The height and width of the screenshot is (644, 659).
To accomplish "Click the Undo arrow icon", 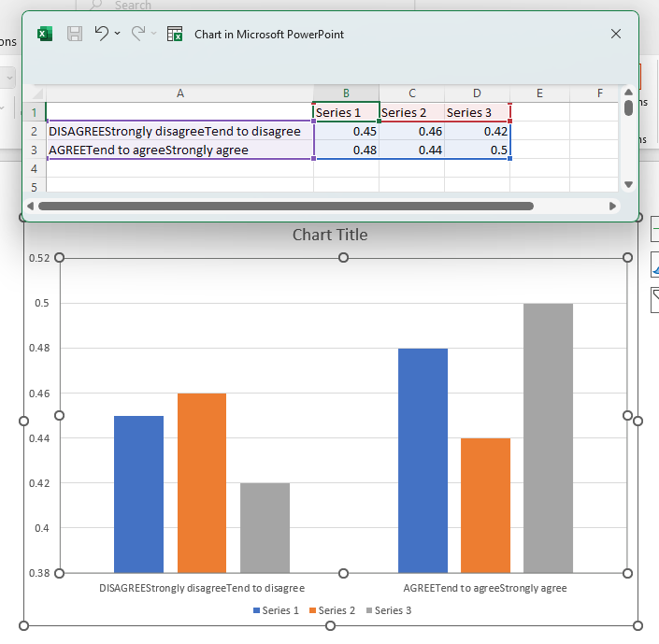I will pos(102,34).
